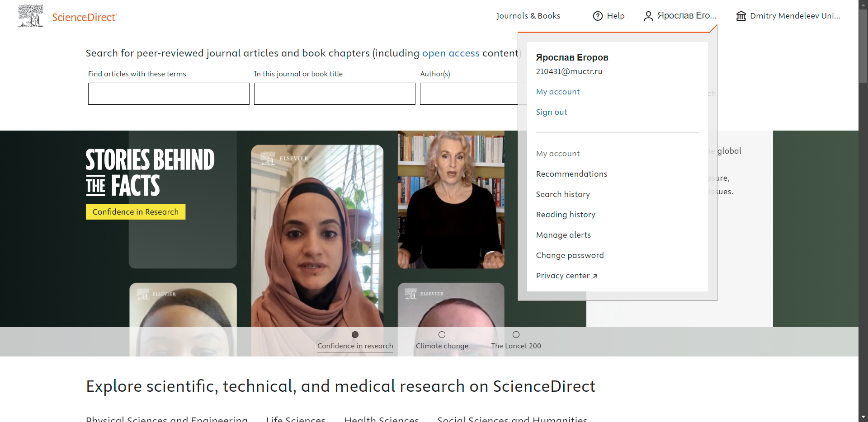Open Privacy center external link arrow

[595, 276]
